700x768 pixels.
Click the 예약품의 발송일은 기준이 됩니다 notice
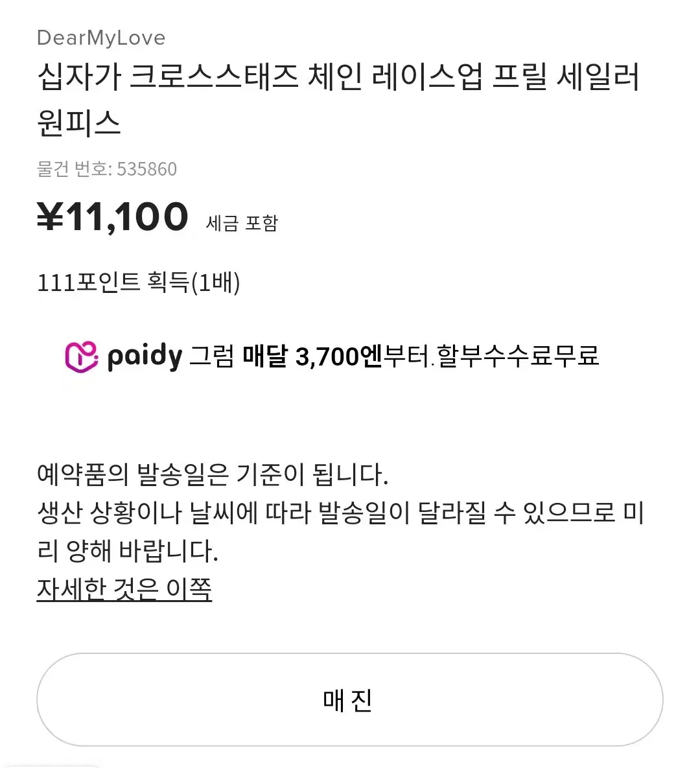tap(212, 475)
